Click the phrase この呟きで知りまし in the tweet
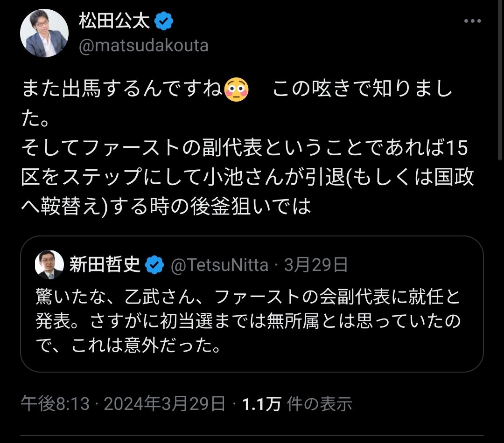504x443 pixels. 362,90
